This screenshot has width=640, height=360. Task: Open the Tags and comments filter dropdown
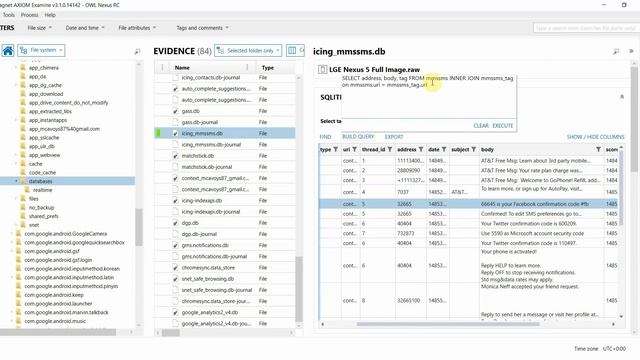[202, 28]
